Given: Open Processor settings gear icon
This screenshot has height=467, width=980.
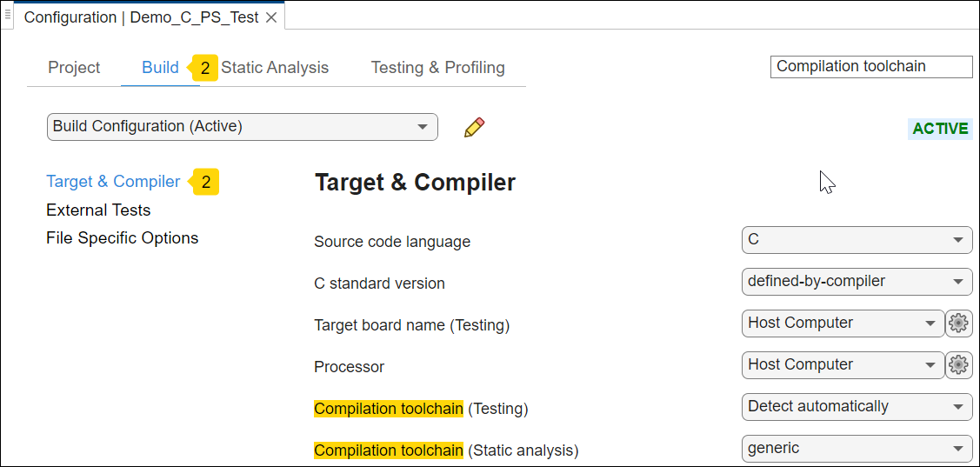Looking at the screenshot, I should [x=958, y=365].
